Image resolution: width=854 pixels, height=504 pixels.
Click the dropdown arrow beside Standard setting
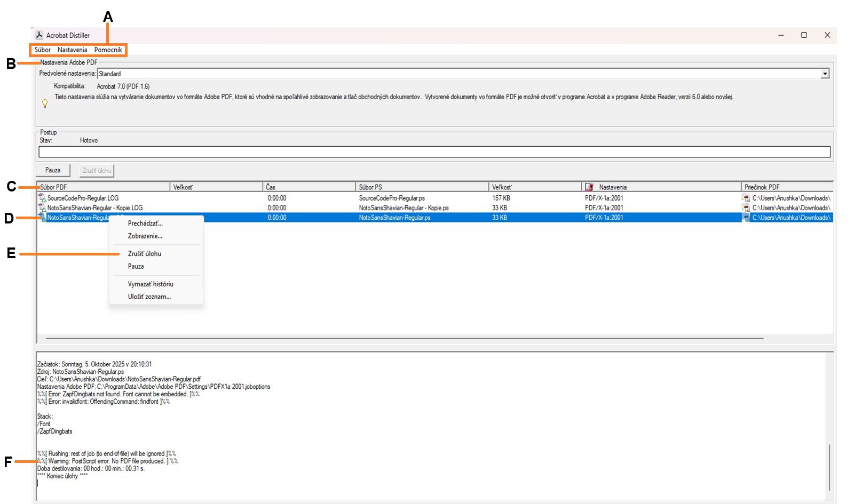tap(824, 74)
